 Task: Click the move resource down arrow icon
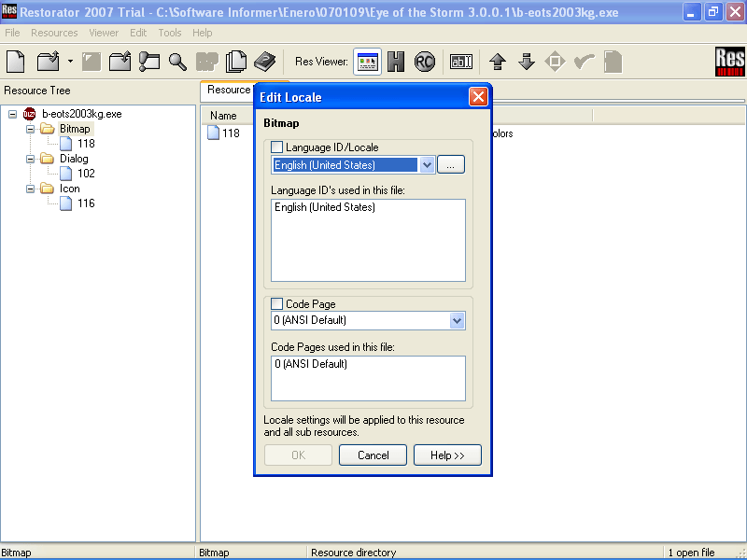[527, 63]
